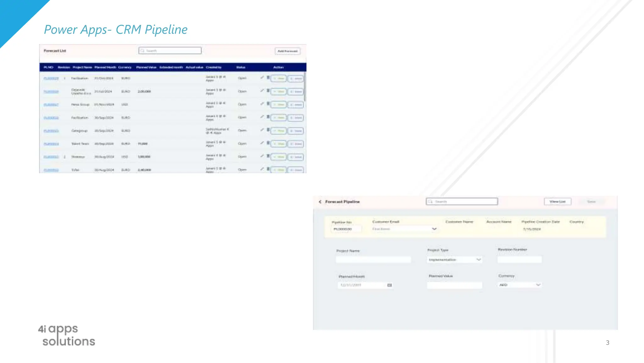
Task: Click the trash icon in the 2,00,000 row
Action: [x=268, y=91]
